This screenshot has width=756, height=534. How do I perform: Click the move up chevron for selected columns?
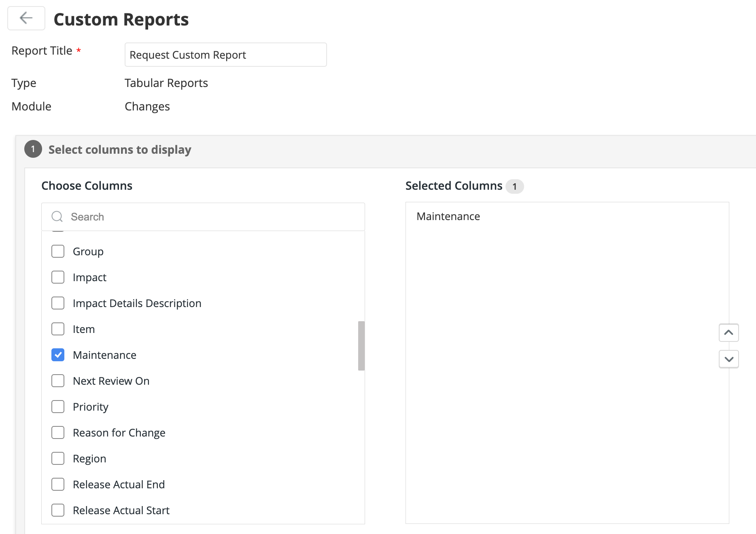click(x=728, y=333)
